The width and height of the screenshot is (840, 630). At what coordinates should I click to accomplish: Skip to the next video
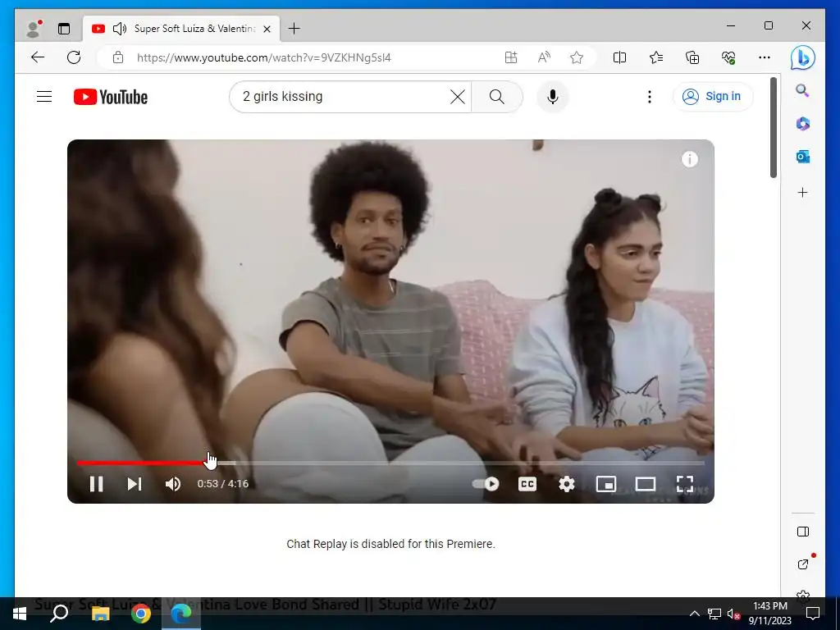[135, 484]
